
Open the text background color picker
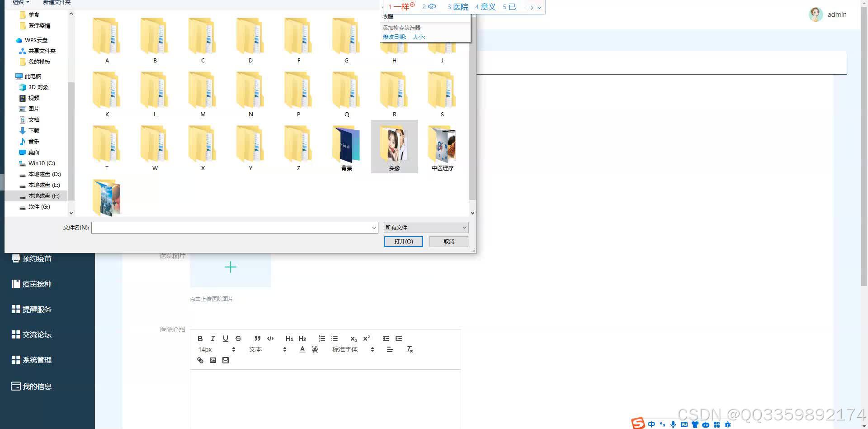(x=315, y=349)
